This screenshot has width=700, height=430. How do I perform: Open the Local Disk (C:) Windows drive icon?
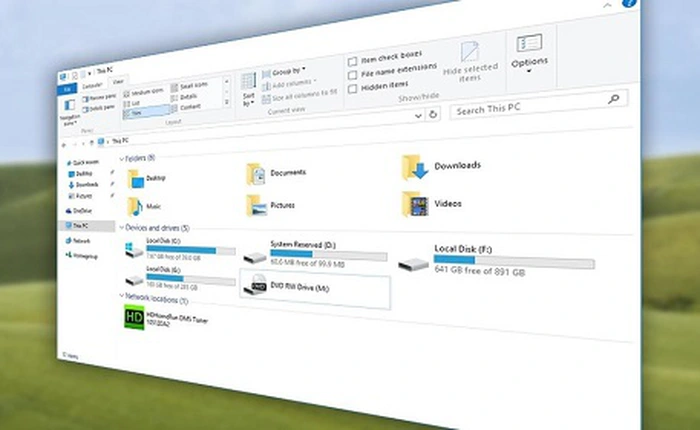[134, 250]
